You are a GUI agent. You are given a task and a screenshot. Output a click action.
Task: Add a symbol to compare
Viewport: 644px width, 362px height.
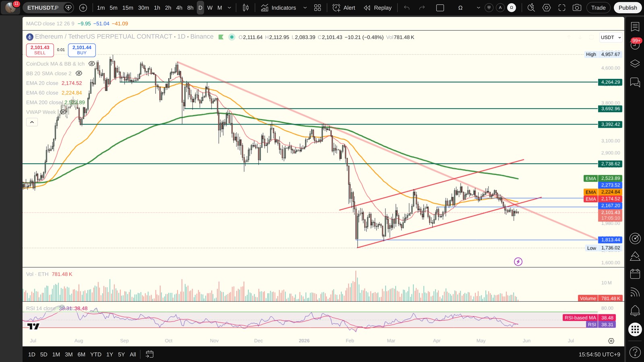pos(83,8)
